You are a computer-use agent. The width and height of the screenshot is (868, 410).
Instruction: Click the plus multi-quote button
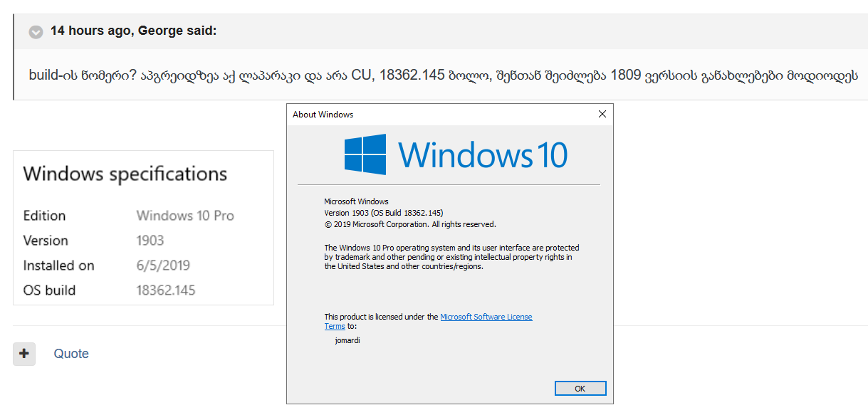point(24,354)
